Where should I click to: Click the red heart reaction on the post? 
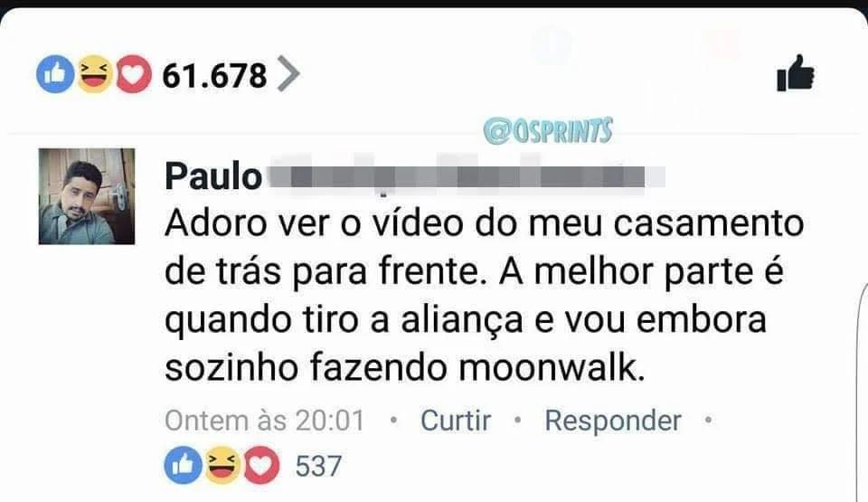pyautogui.click(x=133, y=73)
